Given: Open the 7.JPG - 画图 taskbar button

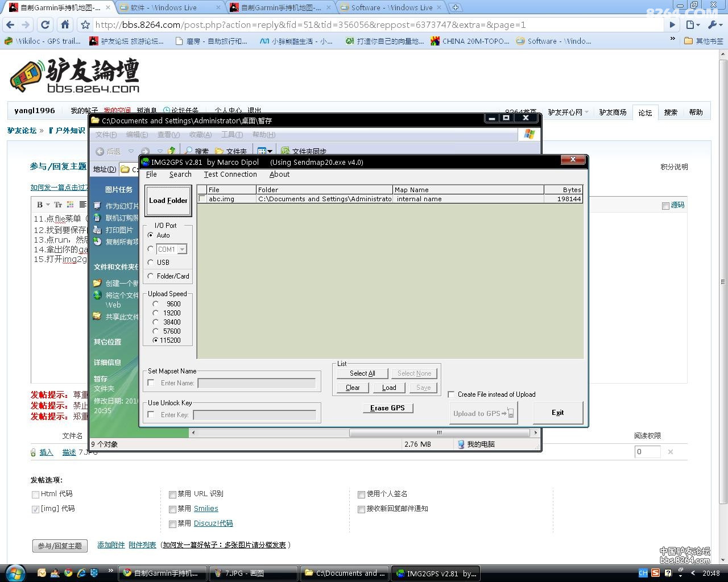Looking at the screenshot, I should [254, 573].
